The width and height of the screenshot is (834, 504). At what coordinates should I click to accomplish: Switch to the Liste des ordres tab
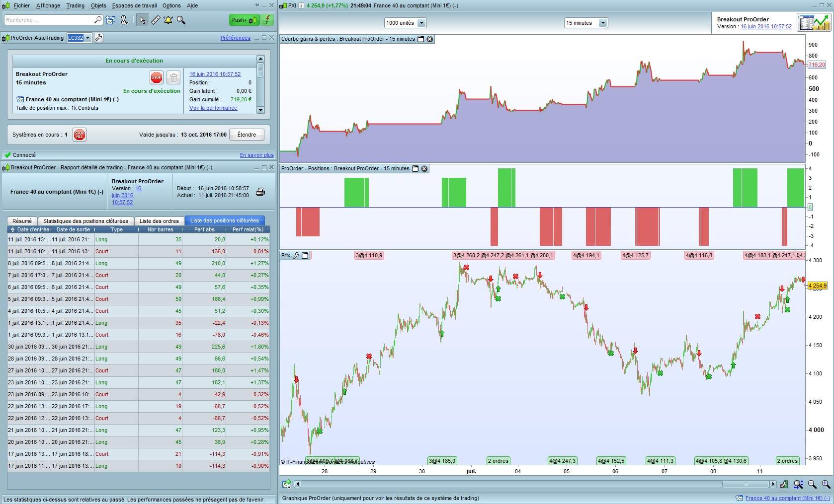(159, 221)
